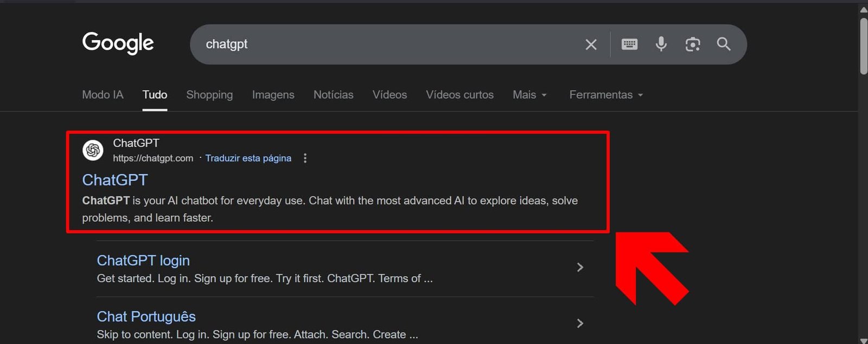Open Google Lens image search icon
The width and height of the screenshot is (868, 344).
point(692,44)
